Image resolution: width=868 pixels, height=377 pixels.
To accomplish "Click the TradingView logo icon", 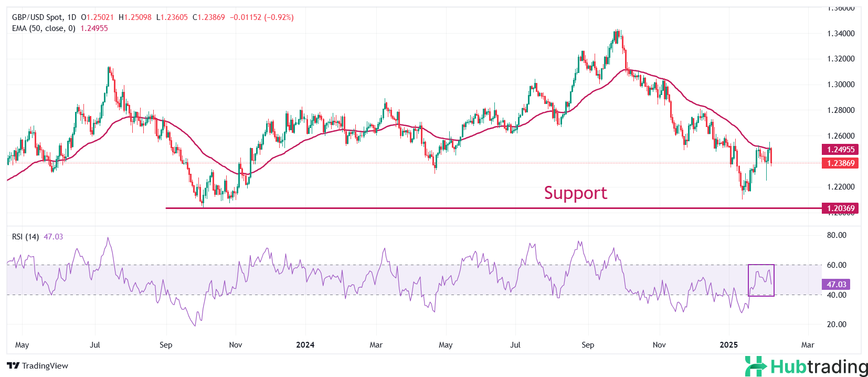I will coord(13,366).
